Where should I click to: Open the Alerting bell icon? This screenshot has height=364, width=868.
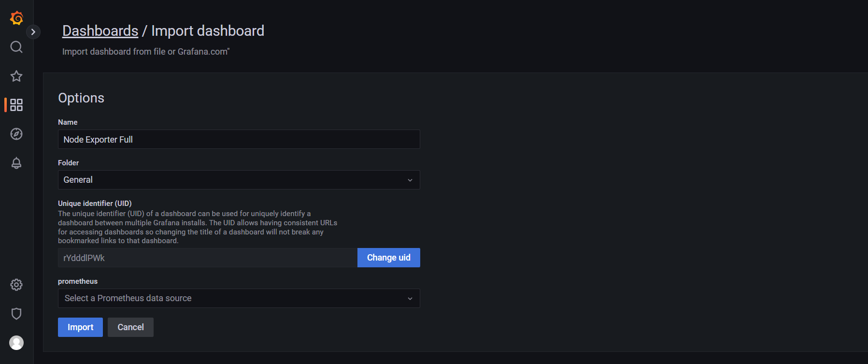[16, 163]
